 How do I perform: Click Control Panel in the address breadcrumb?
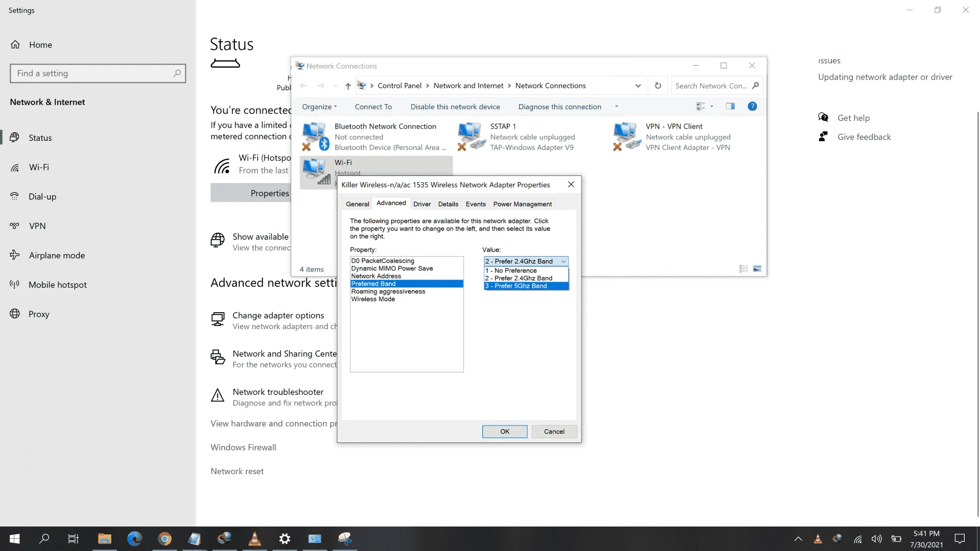(400, 86)
